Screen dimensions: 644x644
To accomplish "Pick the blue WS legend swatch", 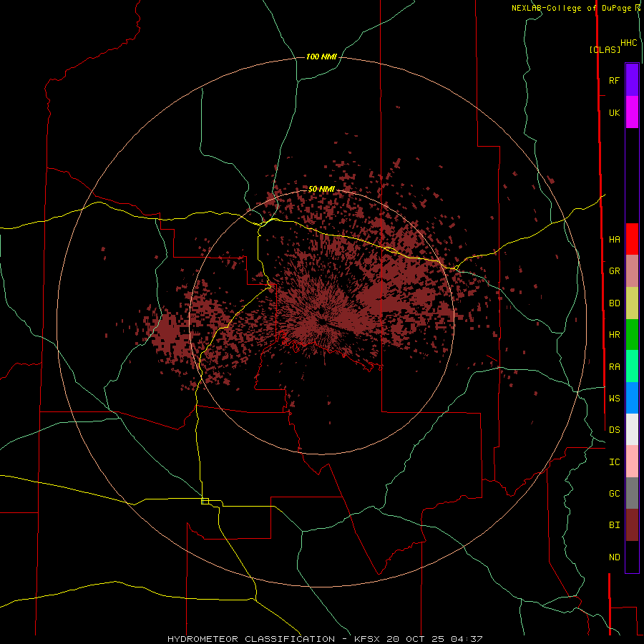I will pos(632,398).
